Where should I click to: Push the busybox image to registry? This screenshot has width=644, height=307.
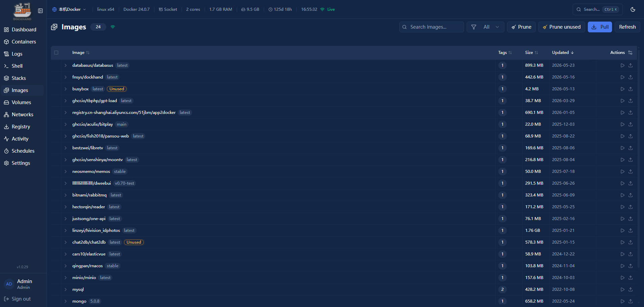631,89
